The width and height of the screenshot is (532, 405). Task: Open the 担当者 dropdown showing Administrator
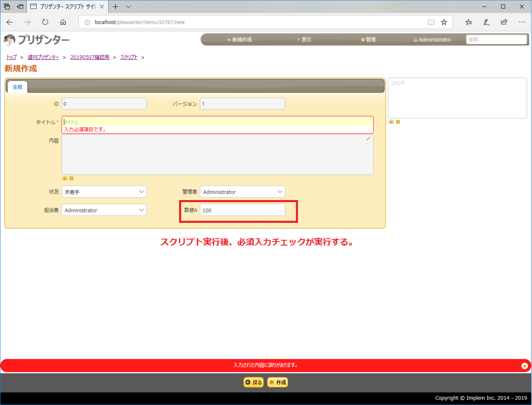(x=104, y=210)
